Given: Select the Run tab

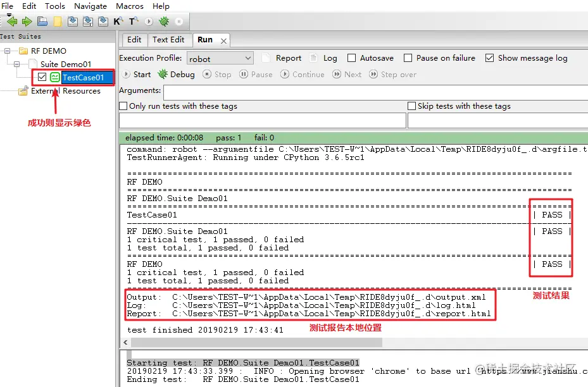Looking at the screenshot, I should [x=205, y=39].
